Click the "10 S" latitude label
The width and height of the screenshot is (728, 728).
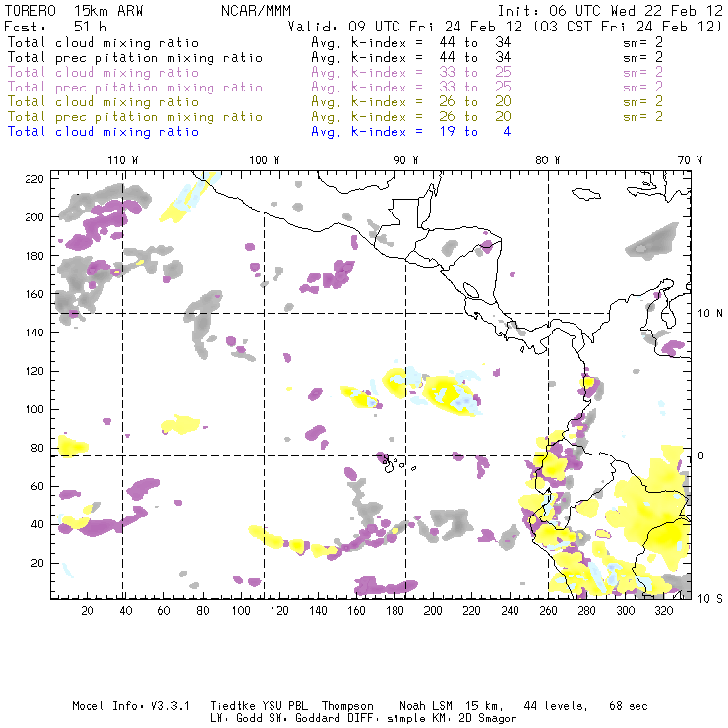[710, 599]
